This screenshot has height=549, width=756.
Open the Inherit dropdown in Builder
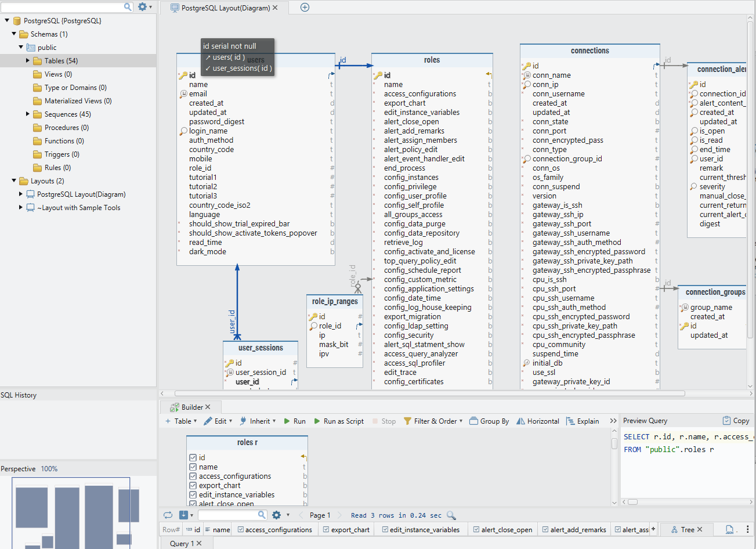point(257,421)
